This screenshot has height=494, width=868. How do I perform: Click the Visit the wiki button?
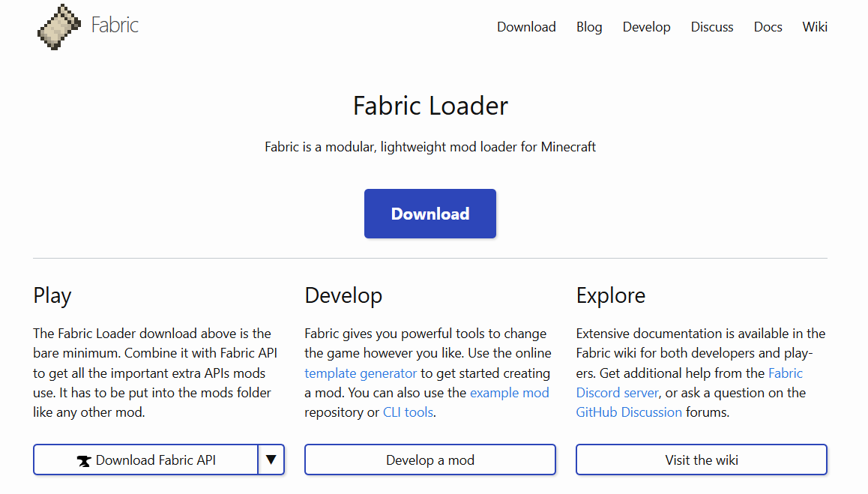(x=702, y=460)
